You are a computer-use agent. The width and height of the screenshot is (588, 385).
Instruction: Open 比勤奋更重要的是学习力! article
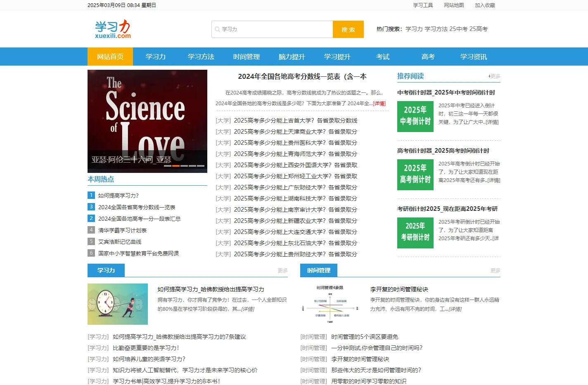pyautogui.click(x=146, y=348)
